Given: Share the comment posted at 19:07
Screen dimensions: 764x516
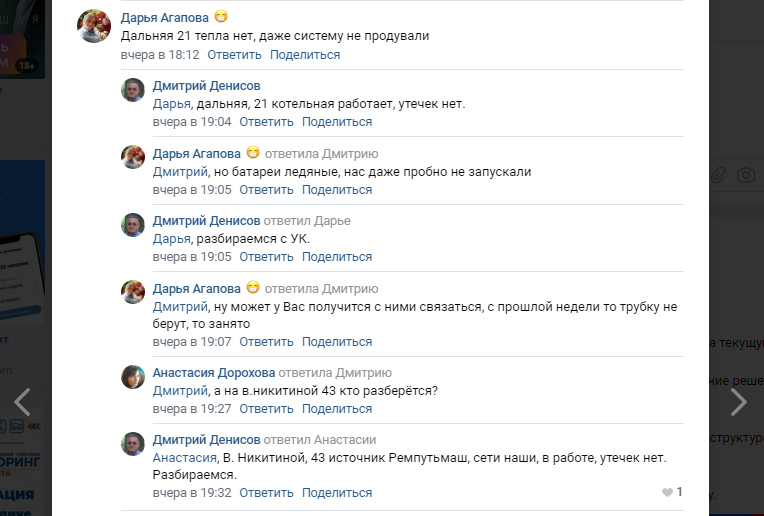Looking at the screenshot, I should (337, 342).
